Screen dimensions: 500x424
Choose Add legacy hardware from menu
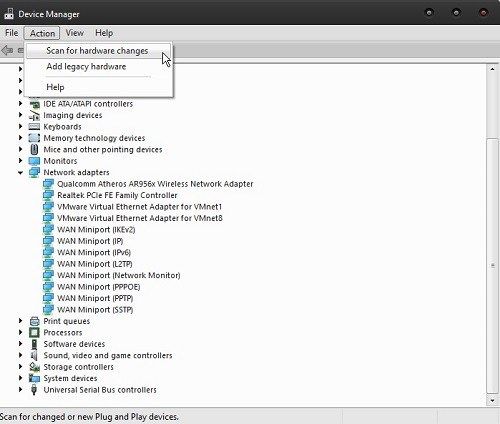click(86, 67)
